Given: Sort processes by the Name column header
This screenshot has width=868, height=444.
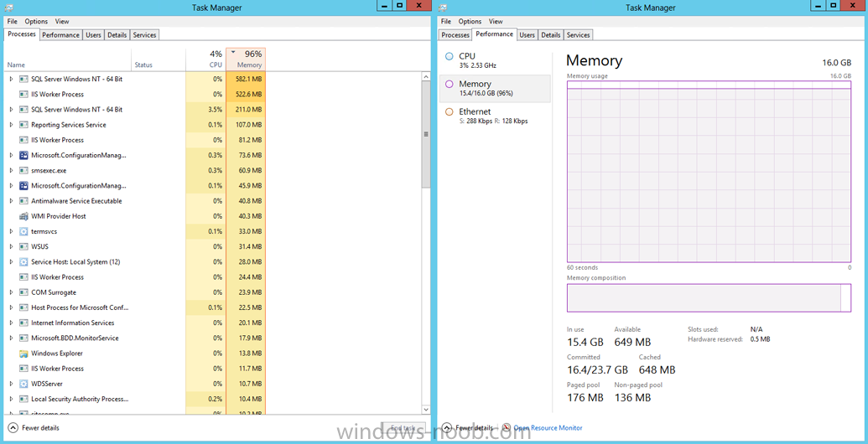Looking at the screenshot, I should 68,59.
